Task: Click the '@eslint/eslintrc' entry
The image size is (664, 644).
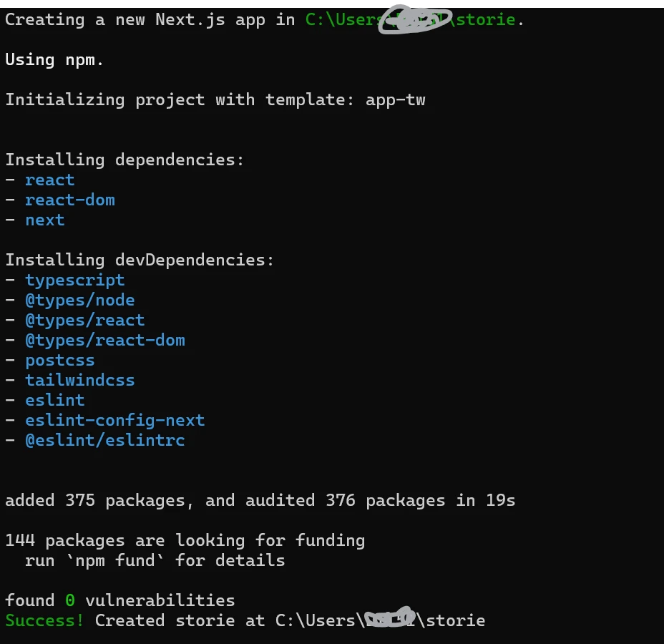Action: [x=105, y=440]
